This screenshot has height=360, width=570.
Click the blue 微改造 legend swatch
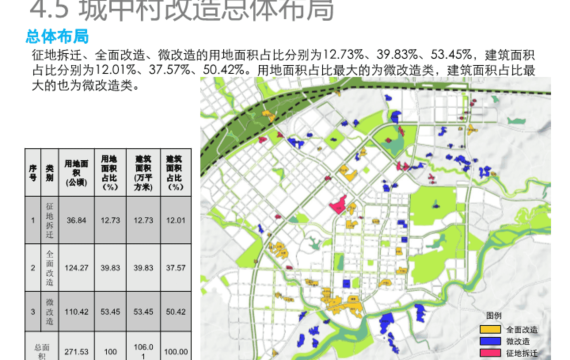[x=490, y=341]
